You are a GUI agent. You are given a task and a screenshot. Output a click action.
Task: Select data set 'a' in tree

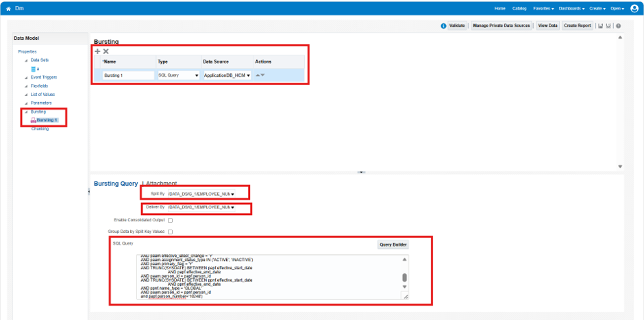38,69
